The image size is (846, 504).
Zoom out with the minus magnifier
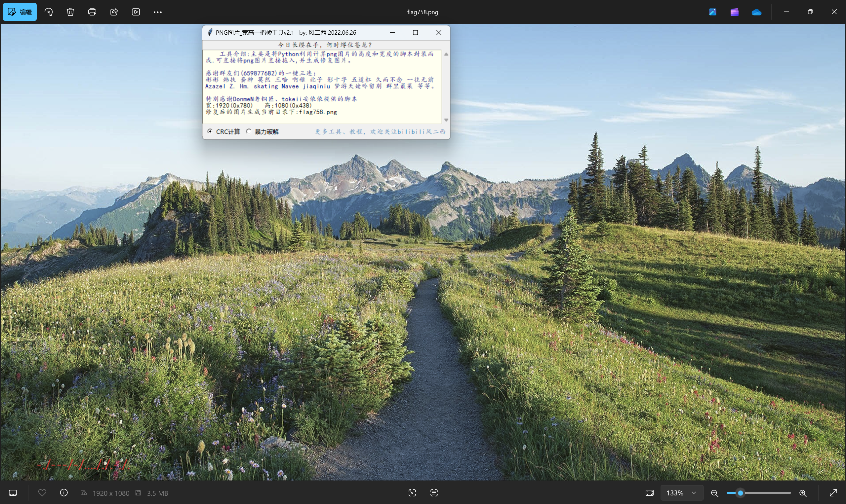(714, 493)
